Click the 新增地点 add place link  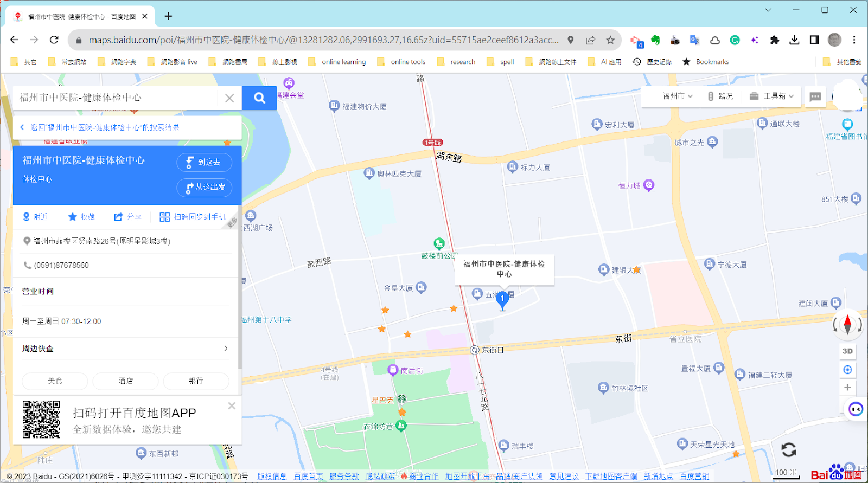coord(658,476)
